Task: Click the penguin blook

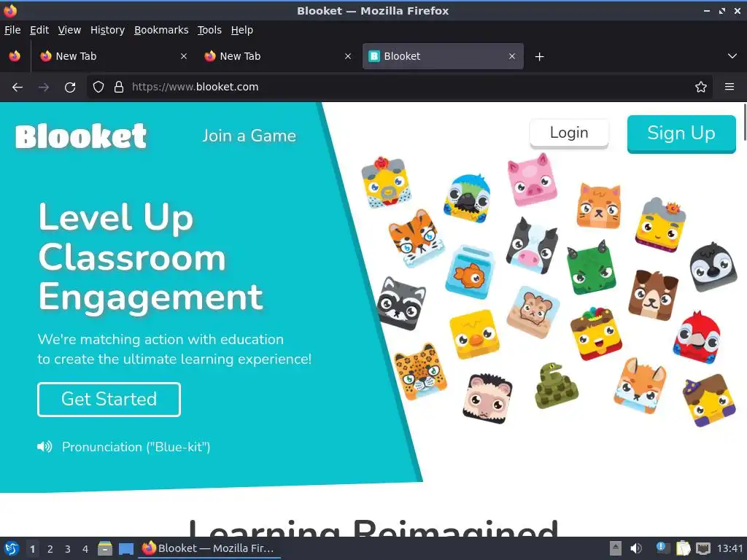Action: 713,267
